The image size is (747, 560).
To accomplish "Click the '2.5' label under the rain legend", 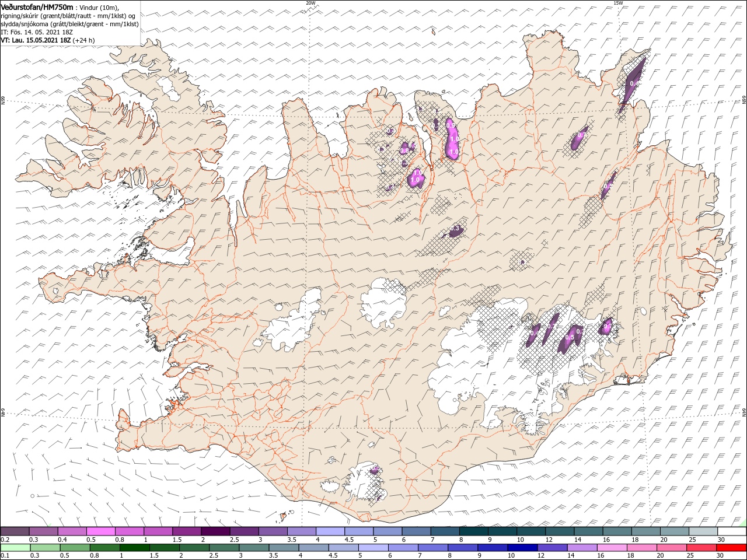I will (x=214, y=556).
